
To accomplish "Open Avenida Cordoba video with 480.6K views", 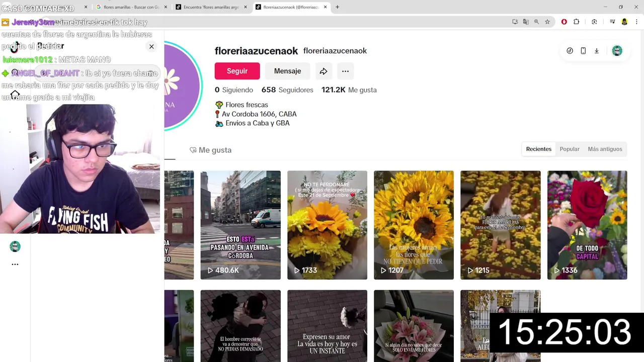I will tap(240, 225).
